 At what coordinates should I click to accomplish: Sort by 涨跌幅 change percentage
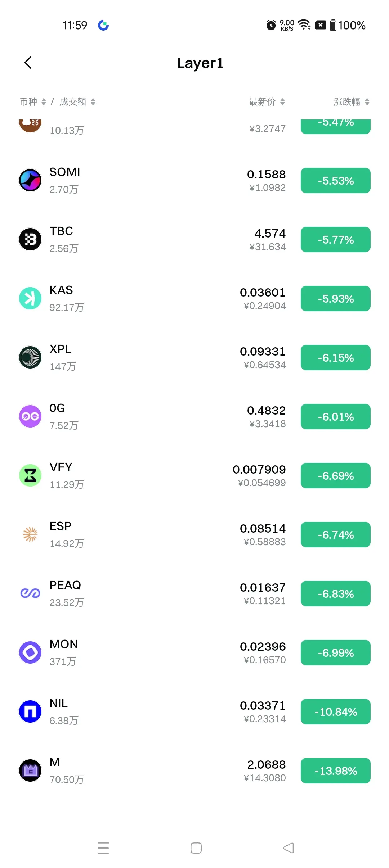click(351, 102)
